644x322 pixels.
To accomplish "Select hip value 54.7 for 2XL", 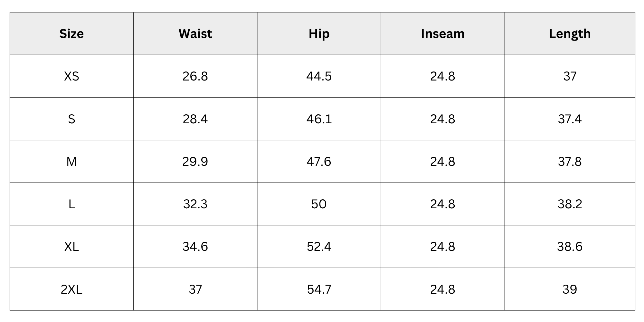I will [x=319, y=289].
